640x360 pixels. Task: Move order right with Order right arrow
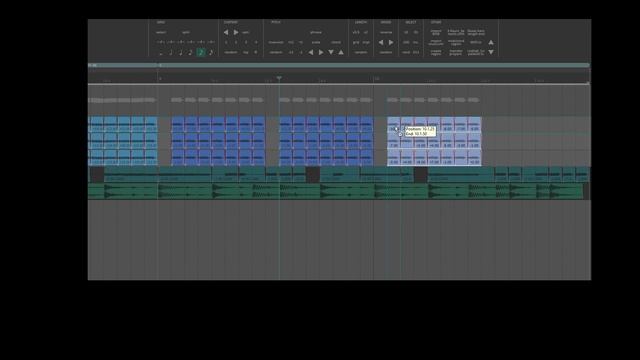391,42
